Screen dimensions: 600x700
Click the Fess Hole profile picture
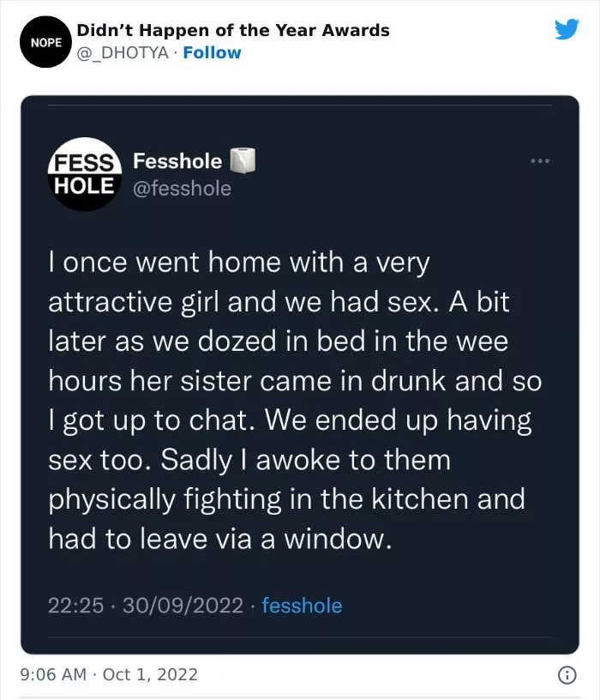[85, 174]
